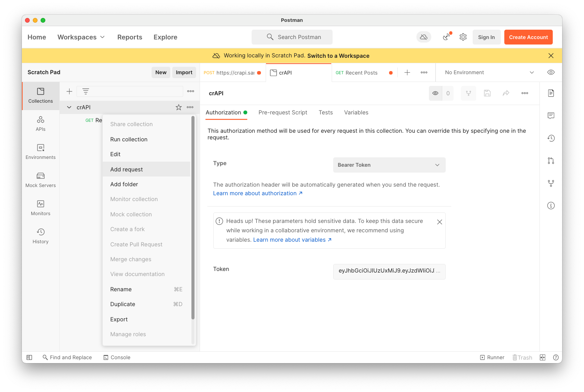Open collection view more actions dots
Image resolution: width=584 pixels, height=392 pixels.
pyautogui.click(x=525, y=93)
